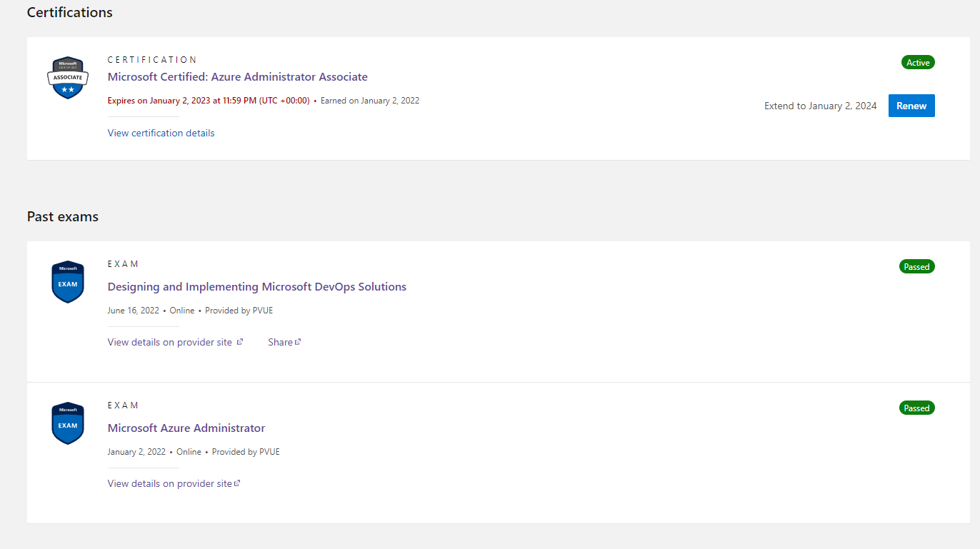Viewport: 980px width, 549px height.
Task: Click the 'EXAM' label above DevOps Solutions
Action: coord(123,264)
